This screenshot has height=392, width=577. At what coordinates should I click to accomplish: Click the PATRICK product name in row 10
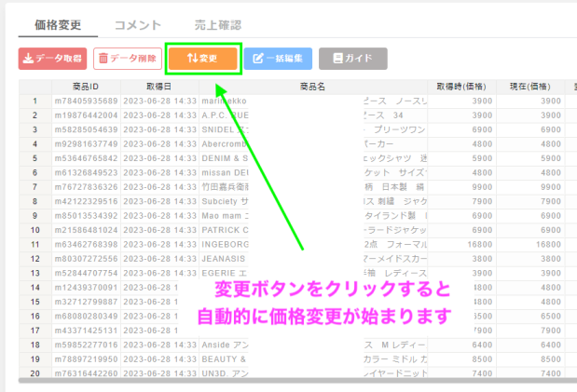228,230
